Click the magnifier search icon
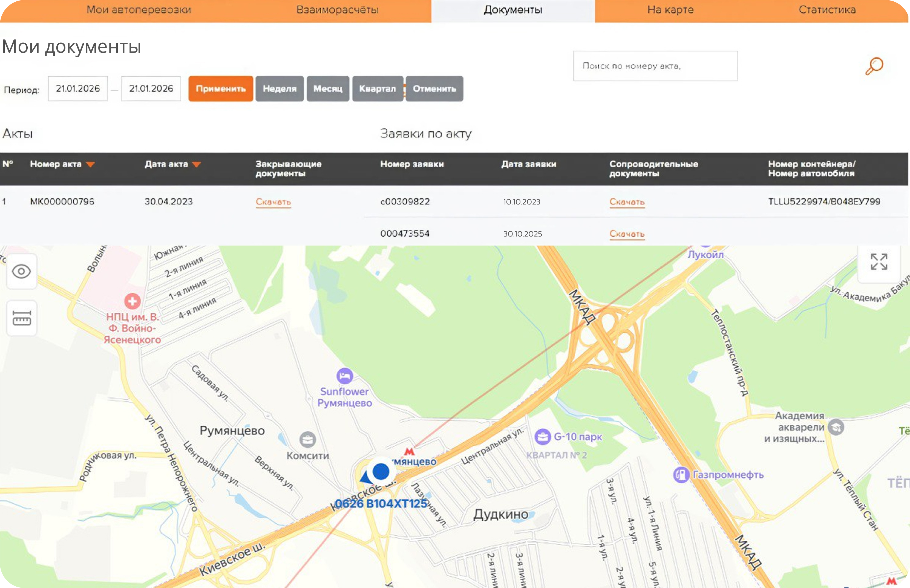 click(x=874, y=66)
